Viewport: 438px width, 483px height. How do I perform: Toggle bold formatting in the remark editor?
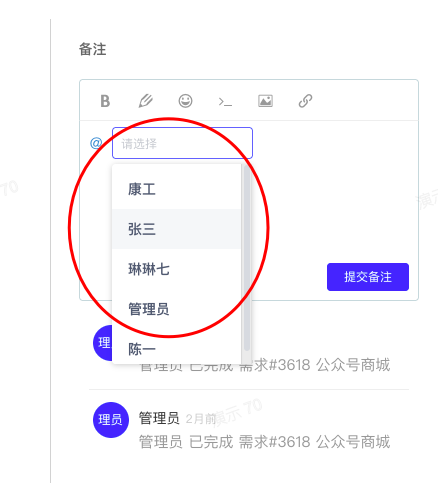(105, 101)
